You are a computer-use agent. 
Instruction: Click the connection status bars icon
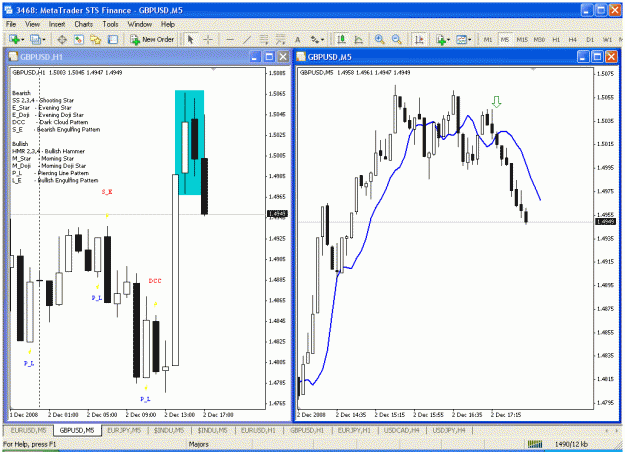click(x=535, y=444)
